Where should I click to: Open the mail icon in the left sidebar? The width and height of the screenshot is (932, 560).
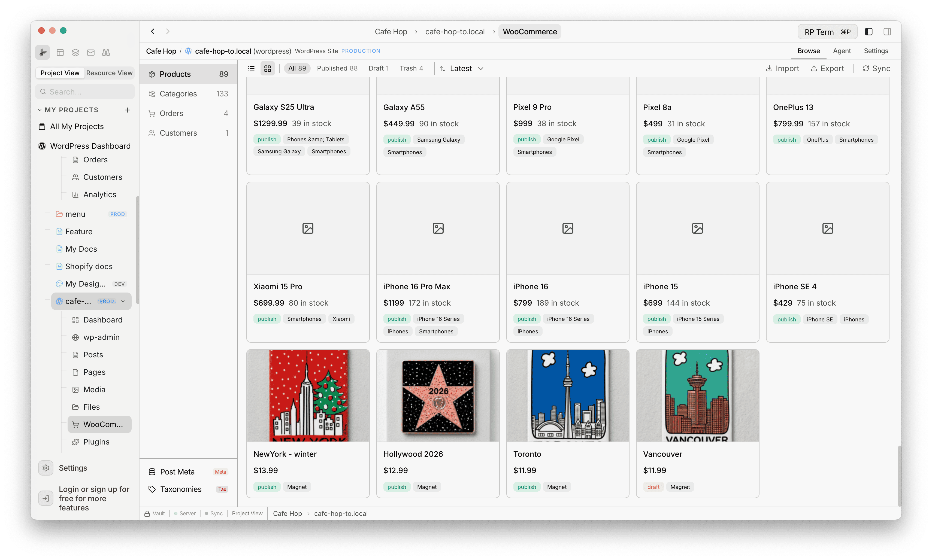point(90,53)
